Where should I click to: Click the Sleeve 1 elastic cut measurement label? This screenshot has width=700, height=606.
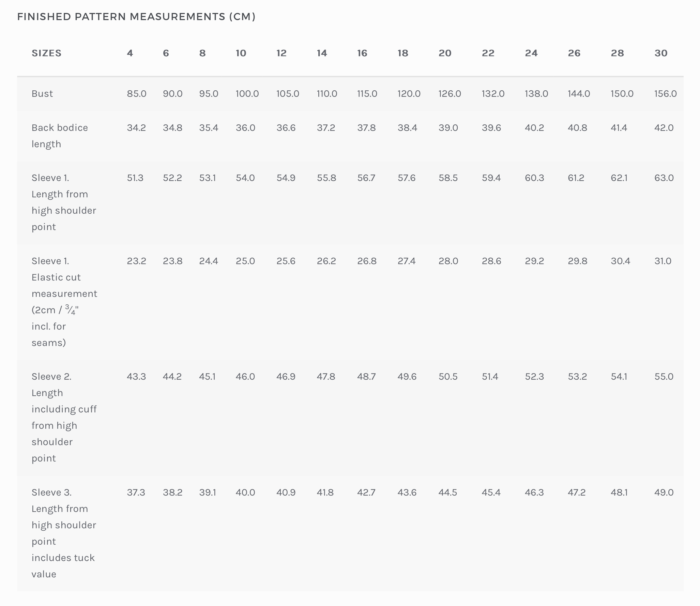point(64,302)
